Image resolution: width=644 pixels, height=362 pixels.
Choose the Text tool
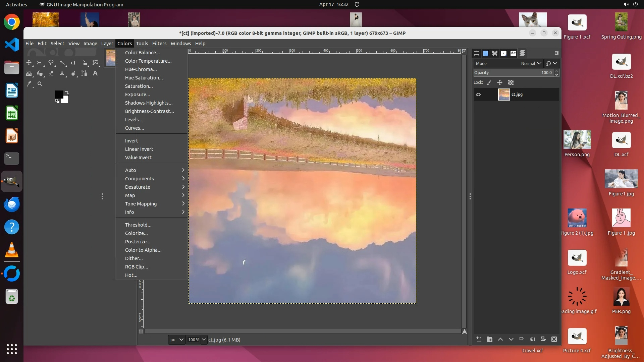point(95,73)
